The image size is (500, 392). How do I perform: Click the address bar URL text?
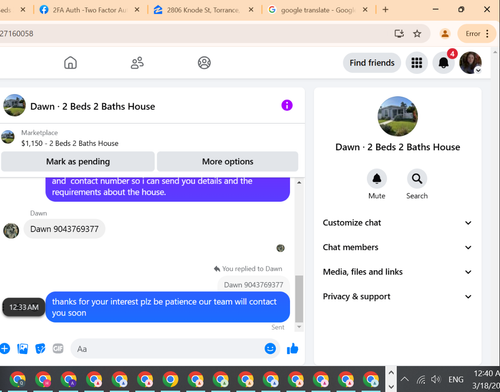[17, 34]
